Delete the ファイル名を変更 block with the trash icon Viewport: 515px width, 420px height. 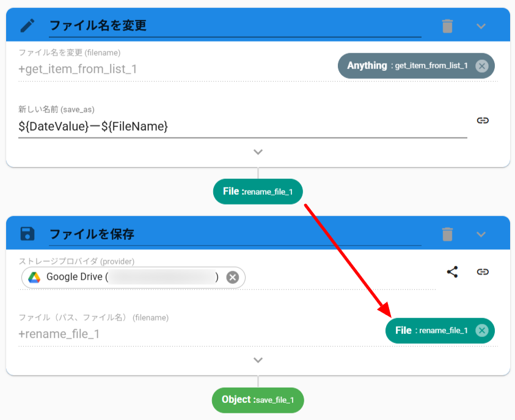pyautogui.click(x=448, y=26)
